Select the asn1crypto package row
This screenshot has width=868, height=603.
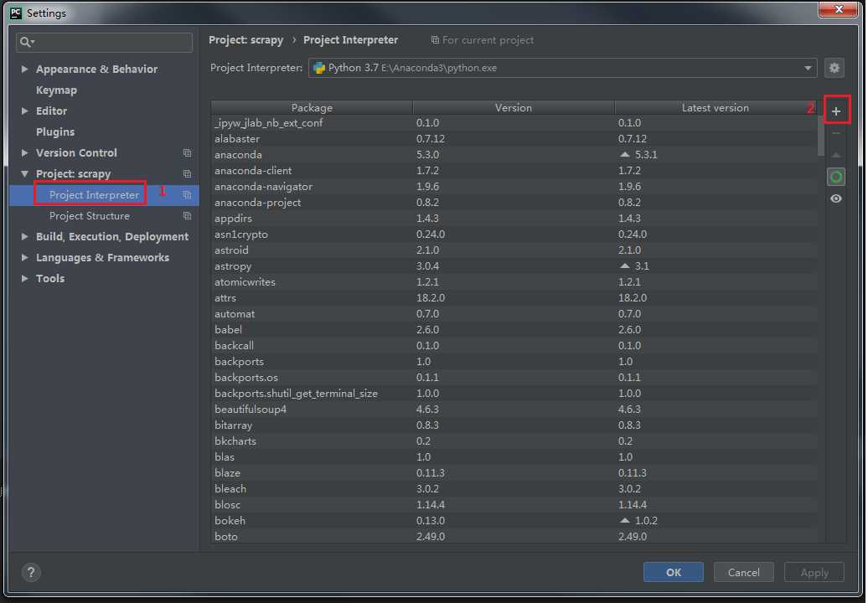(514, 234)
